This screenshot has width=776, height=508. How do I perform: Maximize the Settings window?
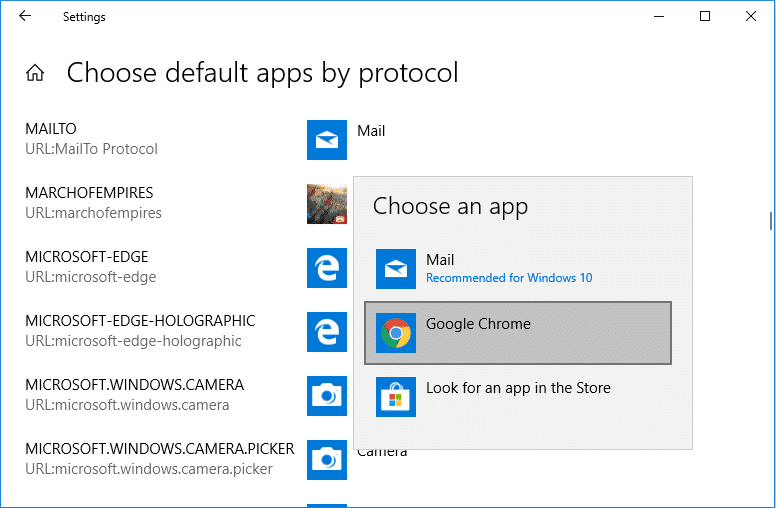[705, 16]
